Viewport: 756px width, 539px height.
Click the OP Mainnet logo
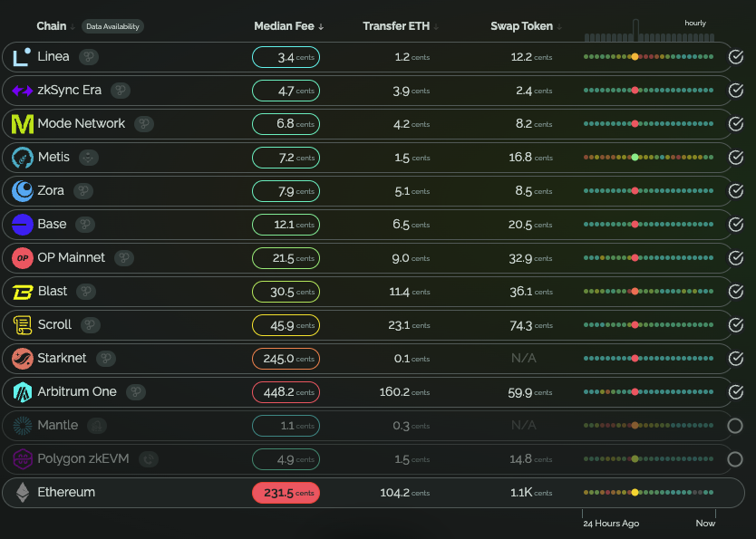click(x=22, y=257)
